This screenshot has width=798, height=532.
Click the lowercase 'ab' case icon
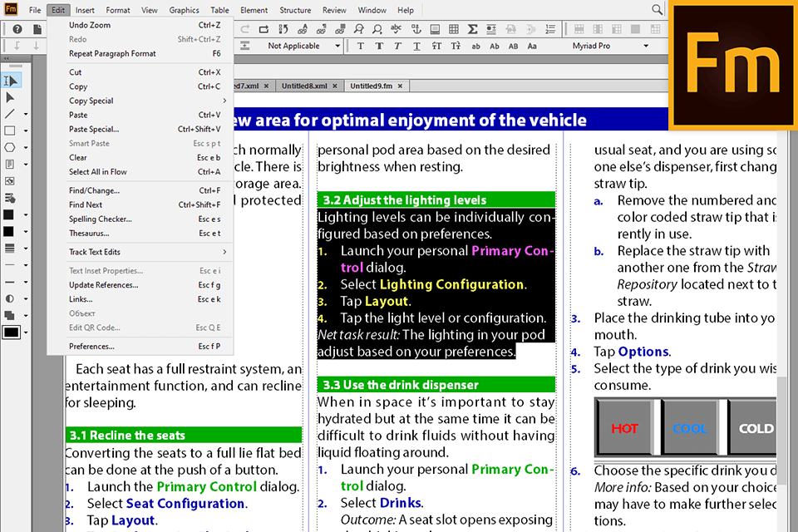click(475, 46)
